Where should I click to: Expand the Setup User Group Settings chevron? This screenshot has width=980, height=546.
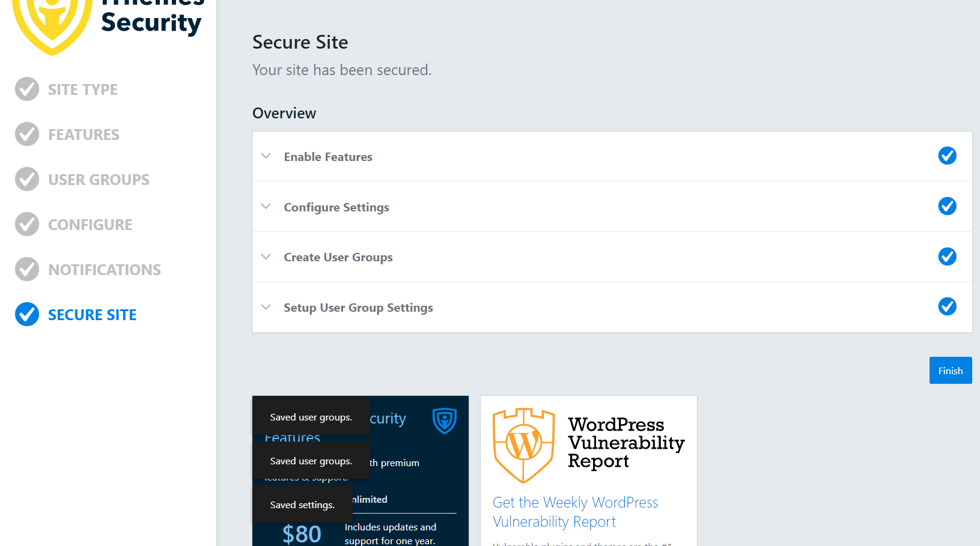tap(266, 307)
